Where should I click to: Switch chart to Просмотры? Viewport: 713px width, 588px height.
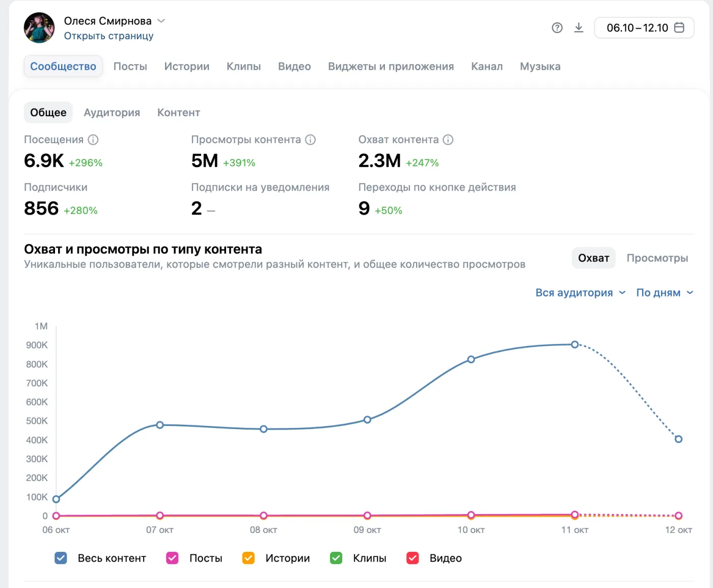click(x=657, y=258)
